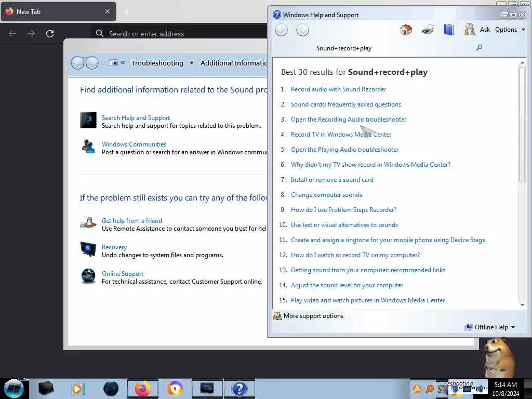
Task: Open How do I use Problem Steps Recorder
Action: (x=343, y=210)
